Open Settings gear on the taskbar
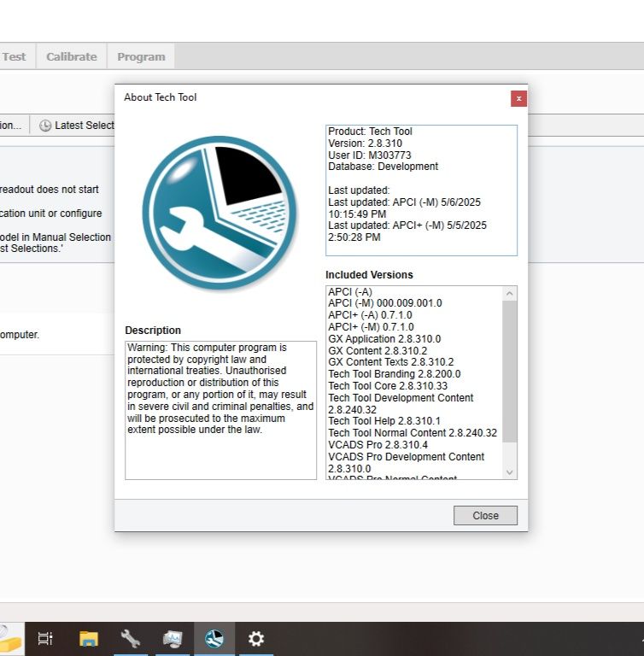Screen dimensions: 644x656 tap(255, 638)
